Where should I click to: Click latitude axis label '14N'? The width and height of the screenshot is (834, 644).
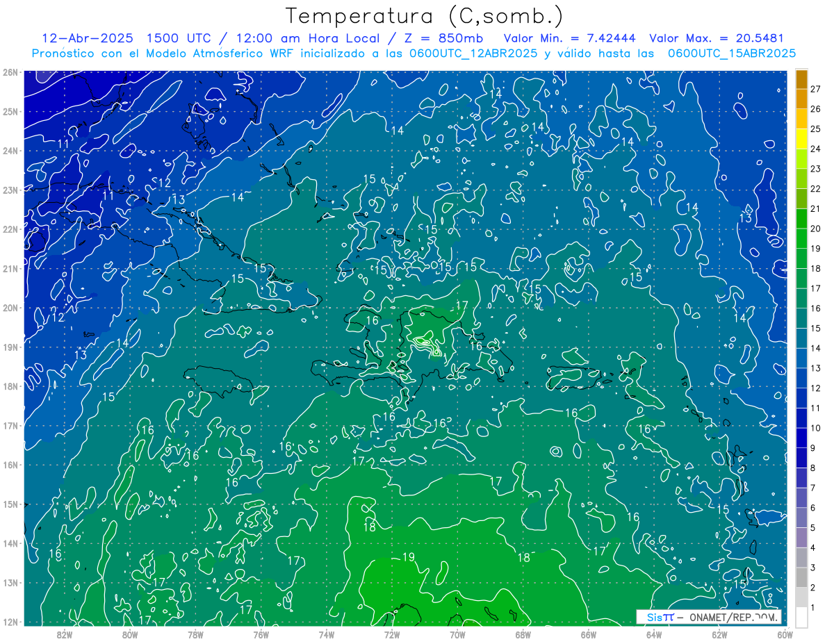click(10, 543)
